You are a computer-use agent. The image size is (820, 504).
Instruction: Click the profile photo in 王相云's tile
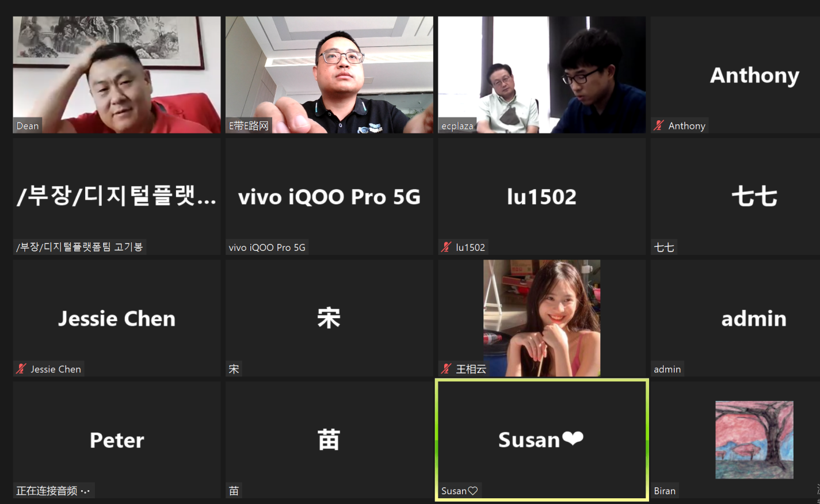click(x=541, y=318)
